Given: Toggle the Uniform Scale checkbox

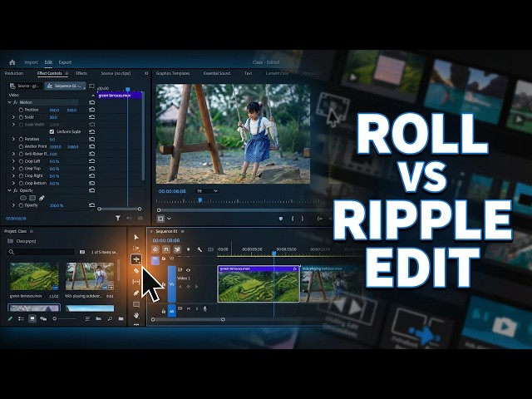Looking at the screenshot, I should [52, 131].
